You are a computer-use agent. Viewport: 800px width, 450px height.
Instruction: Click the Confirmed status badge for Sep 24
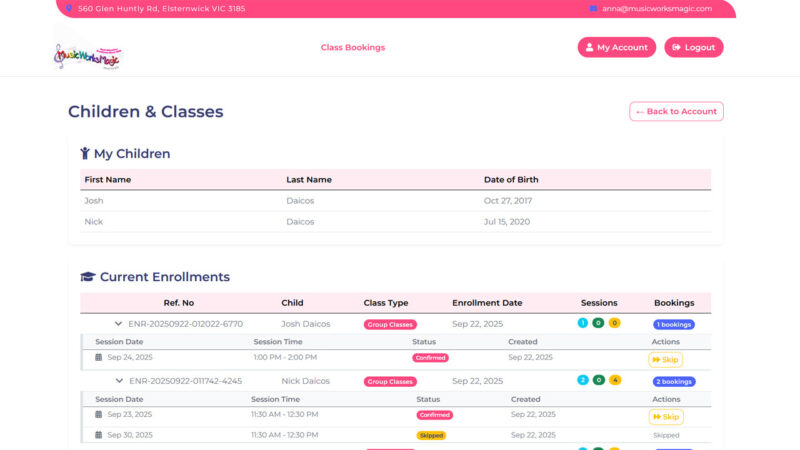click(x=430, y=358)
